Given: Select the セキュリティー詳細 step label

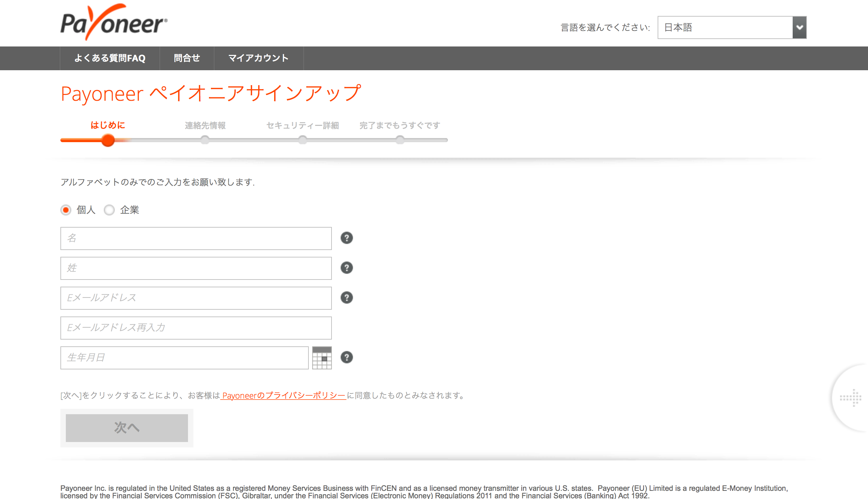Looking at the screenshot, I should 302,126.
